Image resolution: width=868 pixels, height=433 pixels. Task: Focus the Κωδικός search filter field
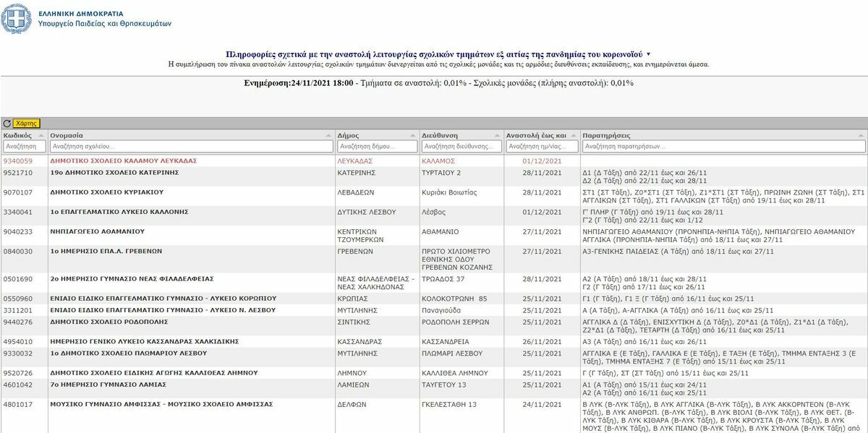25,146
